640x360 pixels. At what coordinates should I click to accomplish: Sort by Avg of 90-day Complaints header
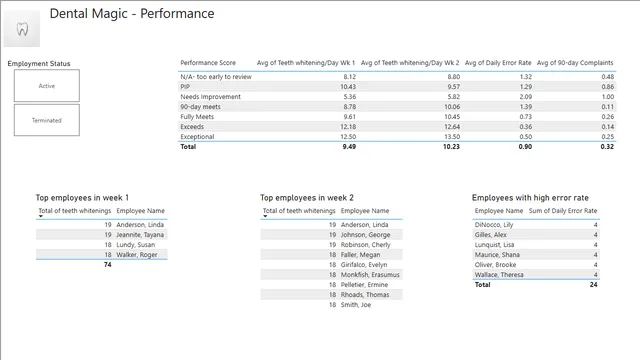tap(575, 63)
